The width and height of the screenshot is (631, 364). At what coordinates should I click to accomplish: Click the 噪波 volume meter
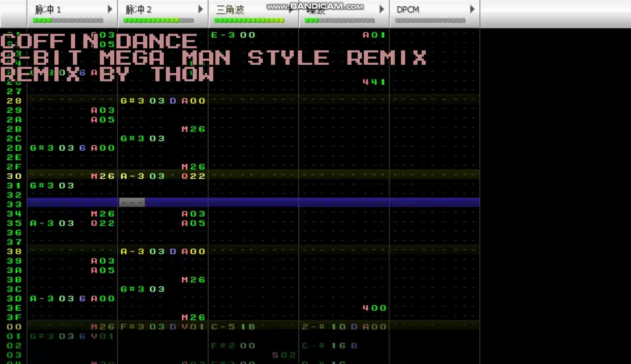pyautogui.click(x=339, y=21)
